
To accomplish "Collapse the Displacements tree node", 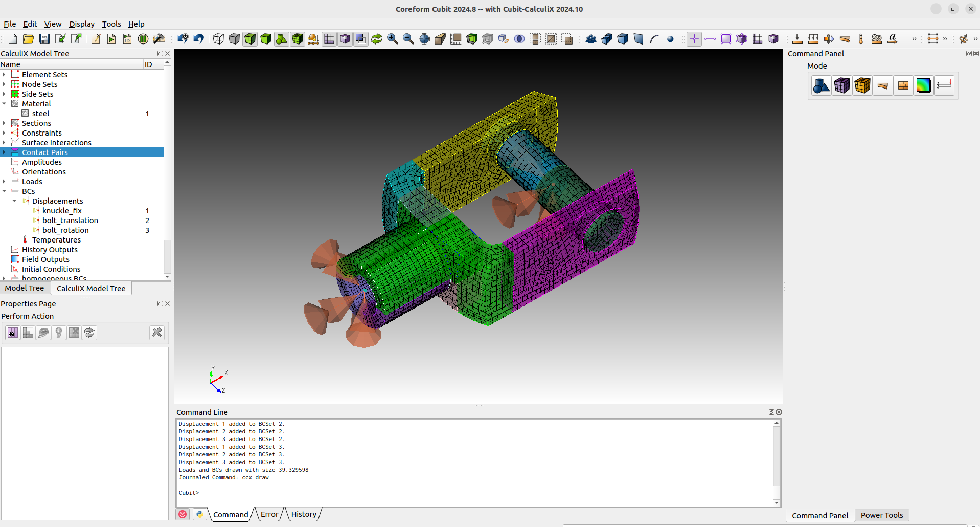I will point(14,201).
